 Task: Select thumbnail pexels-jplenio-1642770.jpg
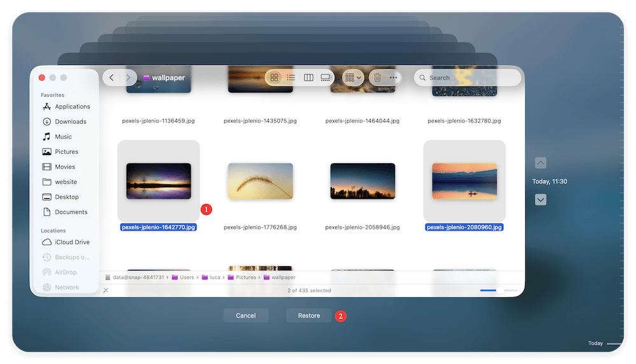[158, 181]
